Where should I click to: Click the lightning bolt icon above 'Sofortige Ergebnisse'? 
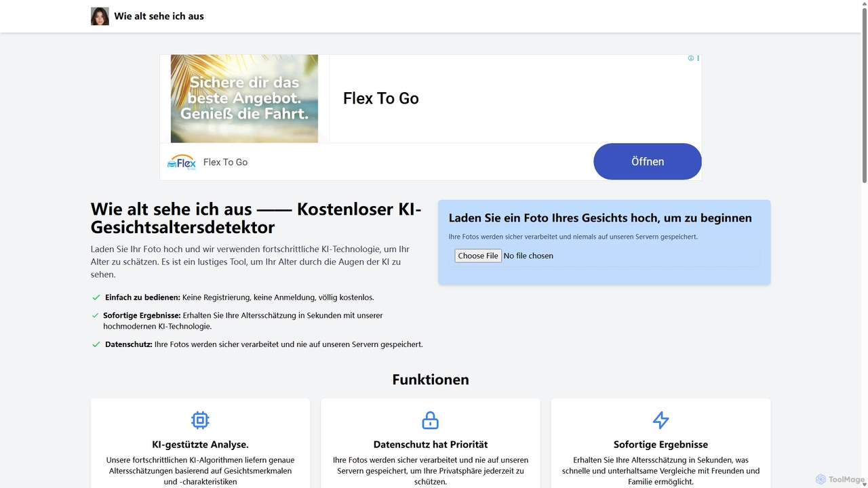(660, 420)
